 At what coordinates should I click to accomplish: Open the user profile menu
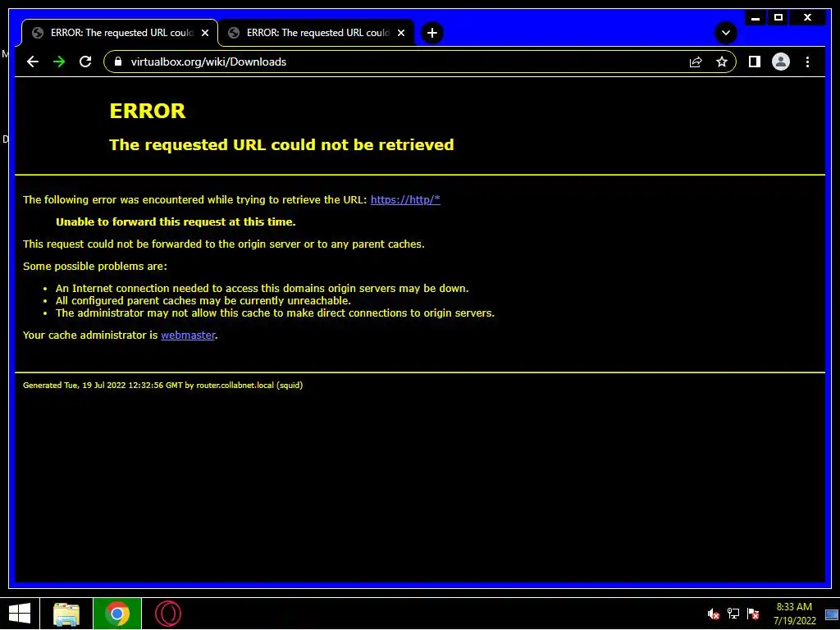pyautogui.click(x=781, y=62)
